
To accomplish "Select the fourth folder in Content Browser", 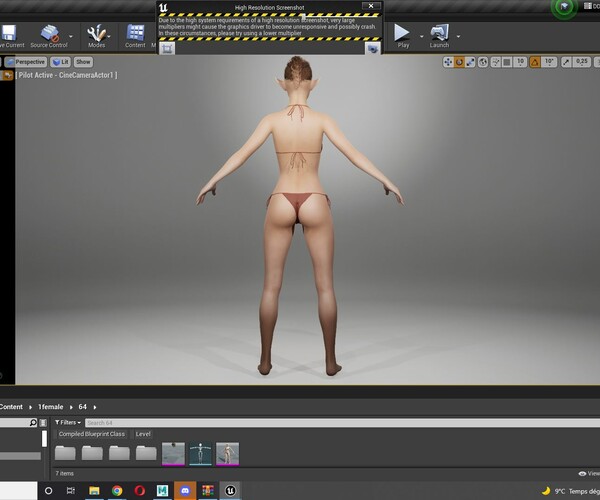I will pyautogui.click(x=146, y=453).
